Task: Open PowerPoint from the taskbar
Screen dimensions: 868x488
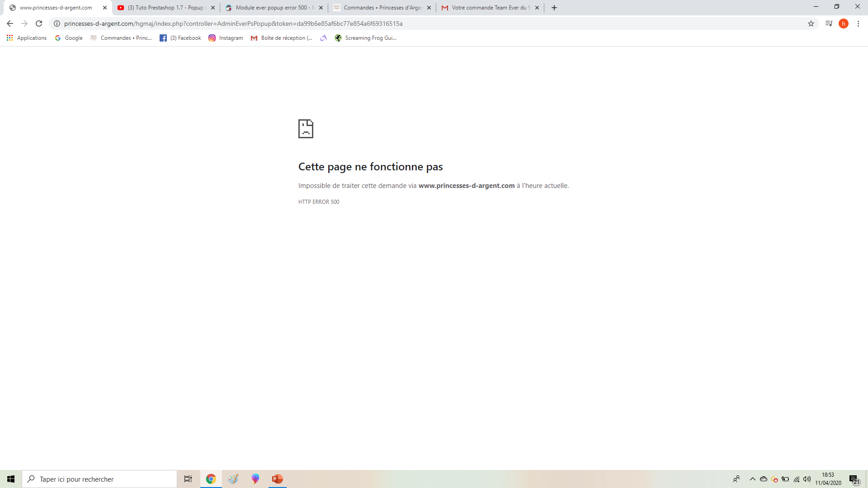Action: coord(277,479)
